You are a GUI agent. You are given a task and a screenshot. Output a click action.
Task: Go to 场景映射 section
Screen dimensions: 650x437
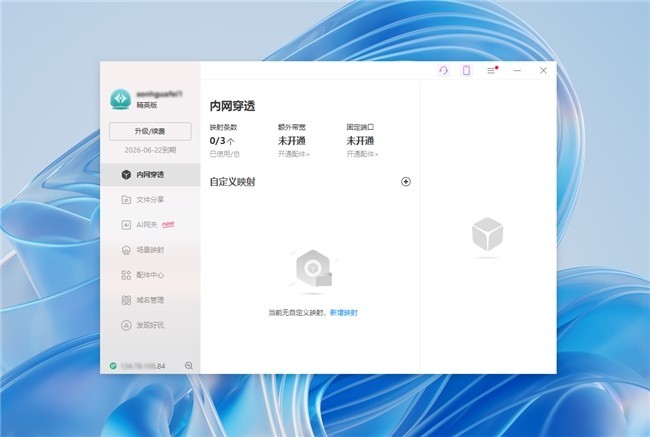point(150,250)
